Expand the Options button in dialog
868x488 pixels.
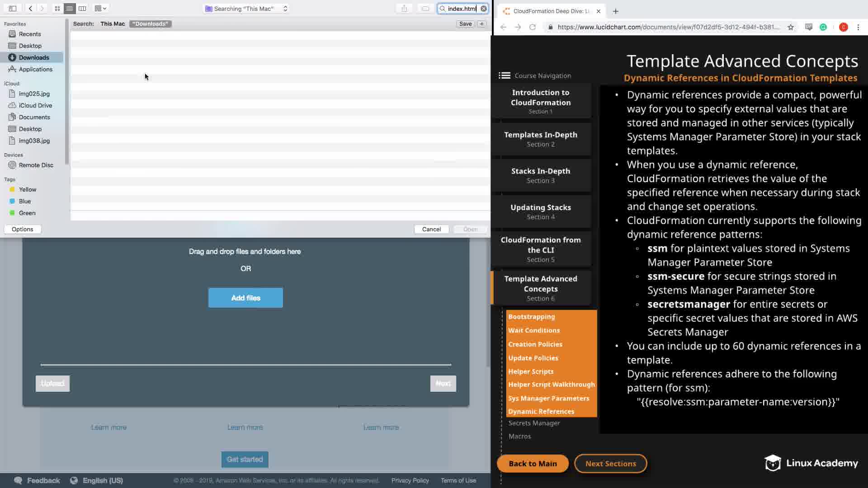pos(23,229)
